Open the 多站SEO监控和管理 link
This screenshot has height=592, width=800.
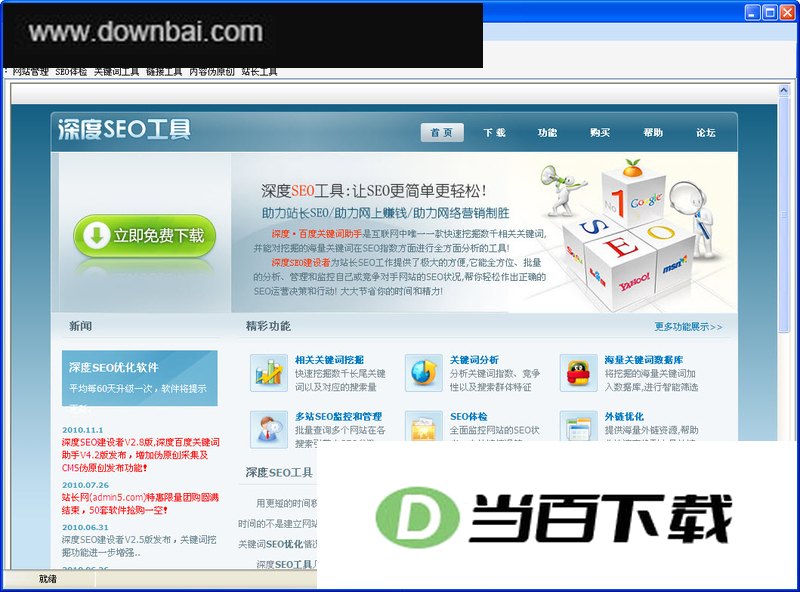click(339, 416)
